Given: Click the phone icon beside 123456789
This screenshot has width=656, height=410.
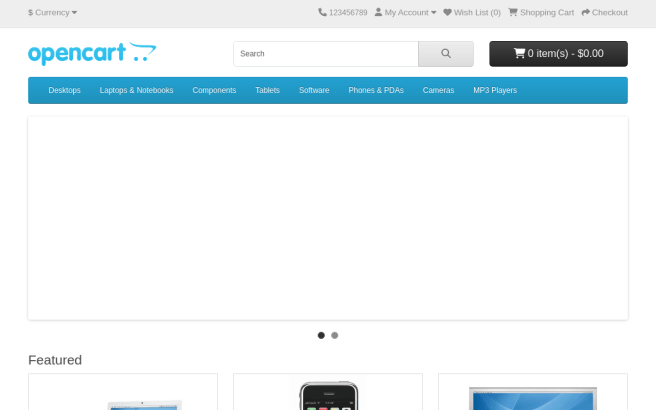Looking at the screenshot, I should point(322,13).
